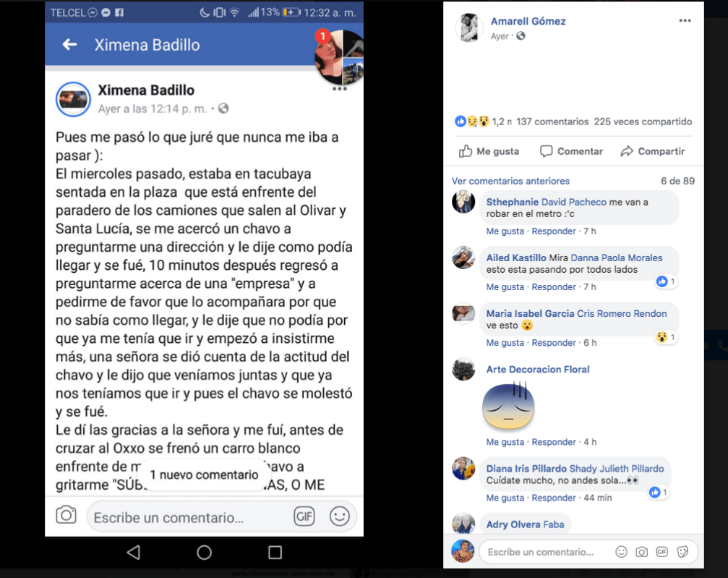Expand Ver comentarios anteriores

tap(510, 181)
